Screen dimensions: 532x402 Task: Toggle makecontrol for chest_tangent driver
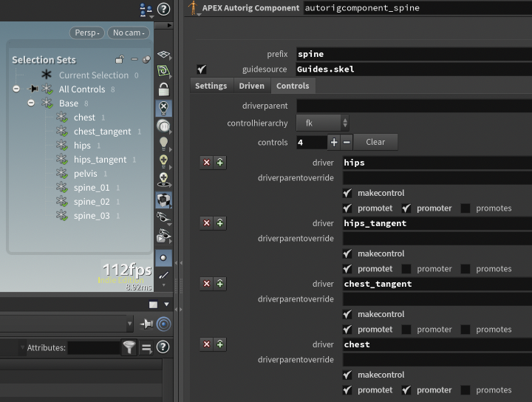[347, 314]
